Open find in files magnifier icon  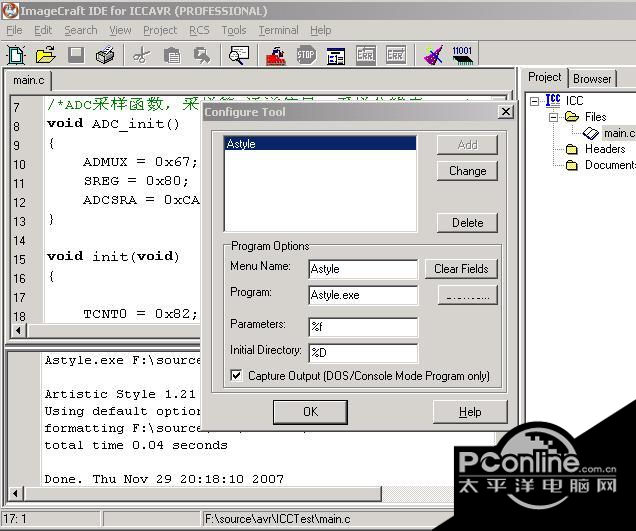coord(239,55)
